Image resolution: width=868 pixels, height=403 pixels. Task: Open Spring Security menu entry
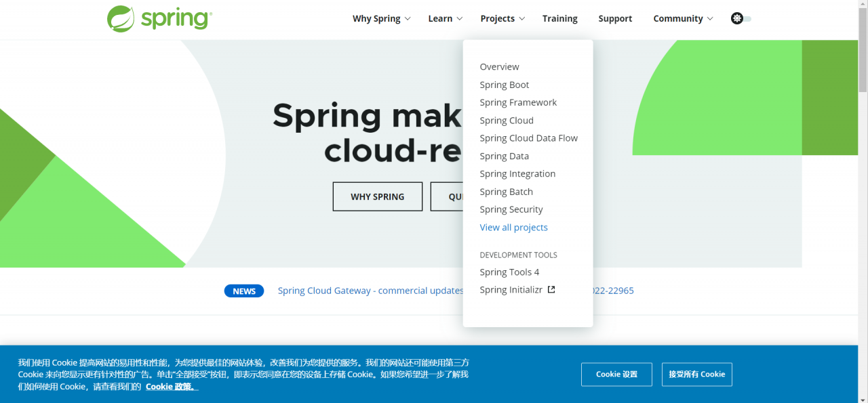(511, 209)
